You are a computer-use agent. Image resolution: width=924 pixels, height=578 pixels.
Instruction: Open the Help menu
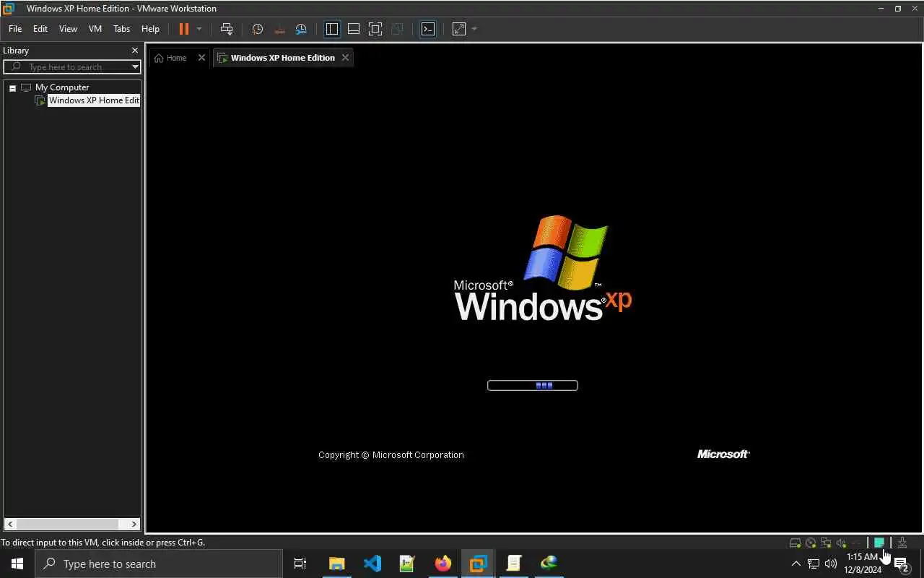pos(150,29)
